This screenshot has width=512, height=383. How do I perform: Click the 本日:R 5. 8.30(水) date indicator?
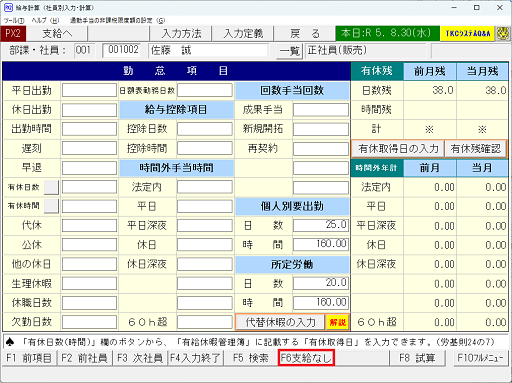point(387,34)
